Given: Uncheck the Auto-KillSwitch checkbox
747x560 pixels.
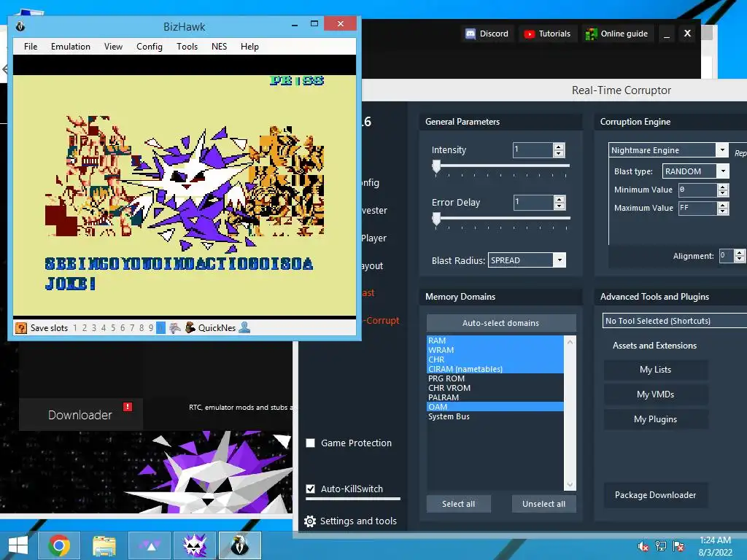Looking at the screenshot, I should (x=310, y=489).
